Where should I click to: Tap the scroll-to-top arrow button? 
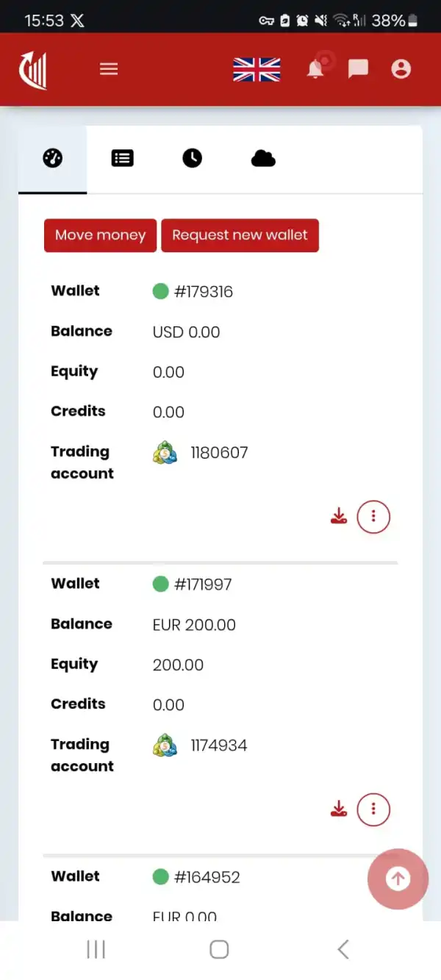click(x=398, y=879)
